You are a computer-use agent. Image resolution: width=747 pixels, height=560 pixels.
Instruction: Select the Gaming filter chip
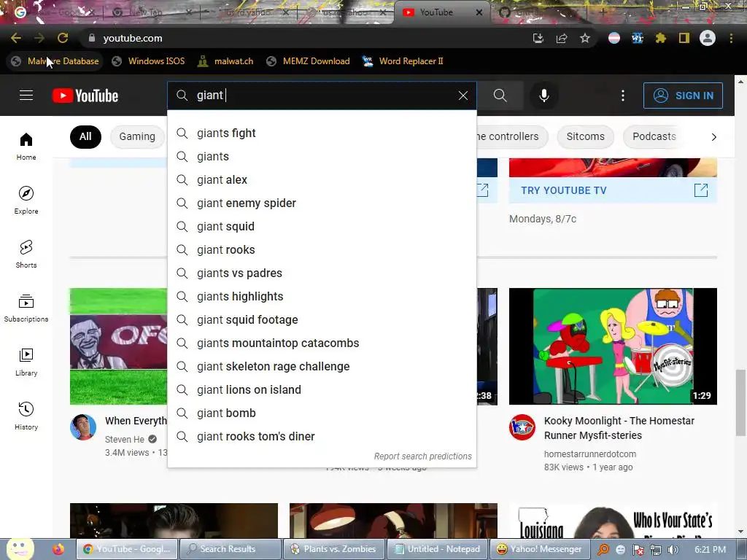pos(137,136)
